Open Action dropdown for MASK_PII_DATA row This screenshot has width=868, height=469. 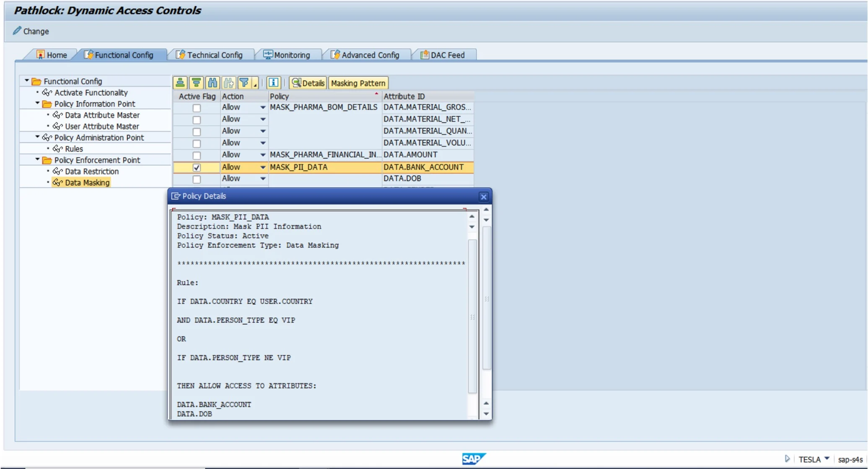click(x=263, y=167)
